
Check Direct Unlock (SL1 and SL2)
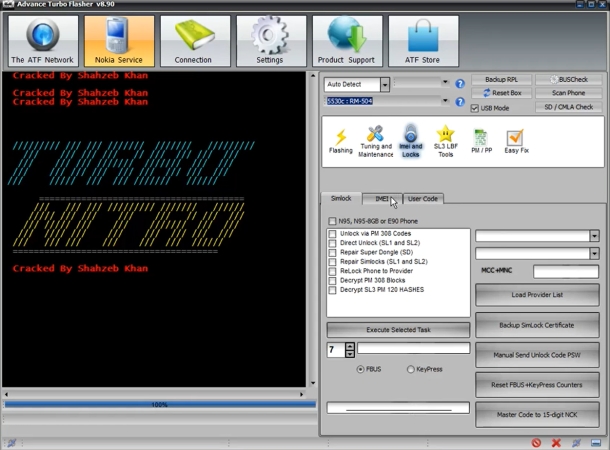[332, 243]
